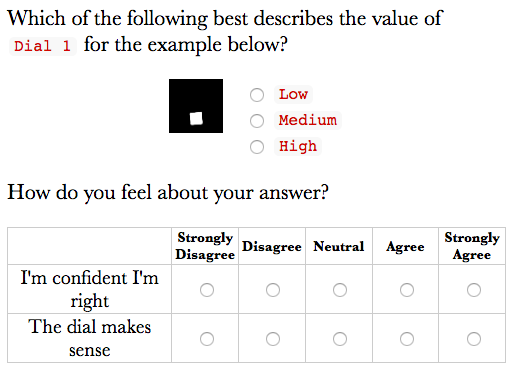Mark Strongly Disagree for confident I'm right

[x=207, y=290]
